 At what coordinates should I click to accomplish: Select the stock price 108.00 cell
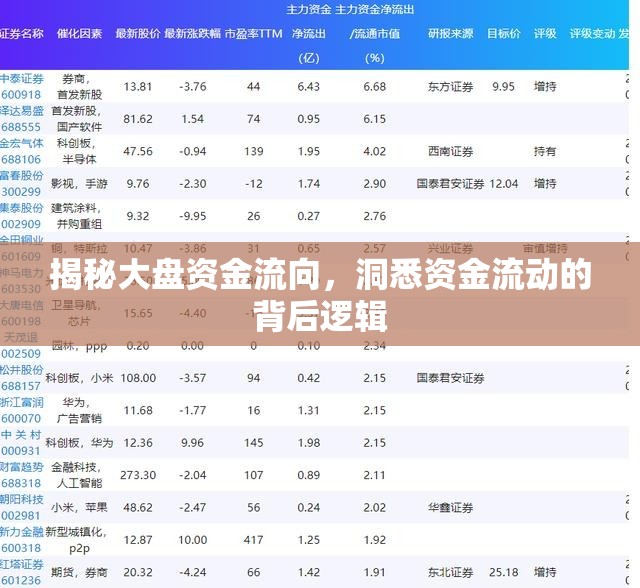point(138,378)
